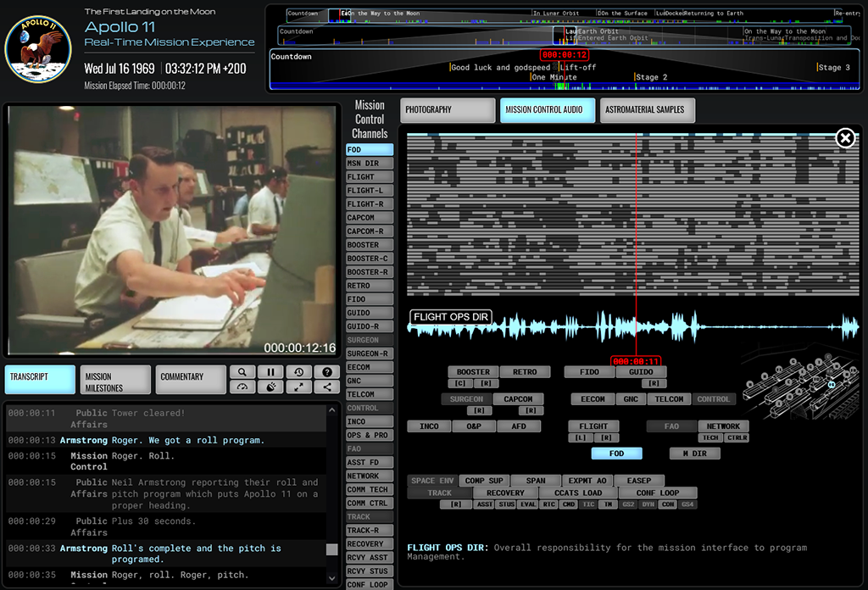Viewport: 868px width, 590px height.
Task: Open help via the question mark icon
Action: tap(326, 372)
